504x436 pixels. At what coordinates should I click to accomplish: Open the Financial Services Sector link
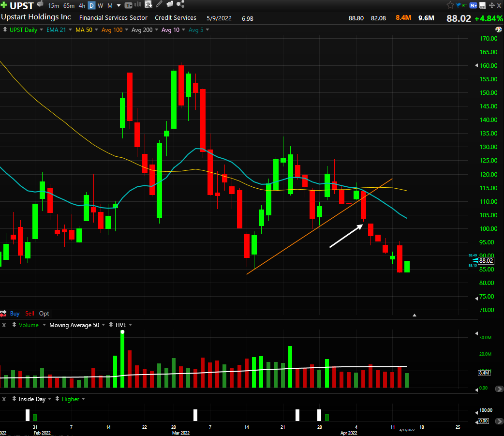(x=113, y=18)
